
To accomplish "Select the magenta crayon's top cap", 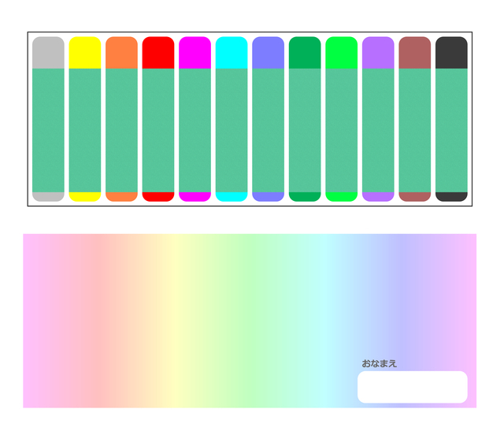I will (x=195, y=53).
